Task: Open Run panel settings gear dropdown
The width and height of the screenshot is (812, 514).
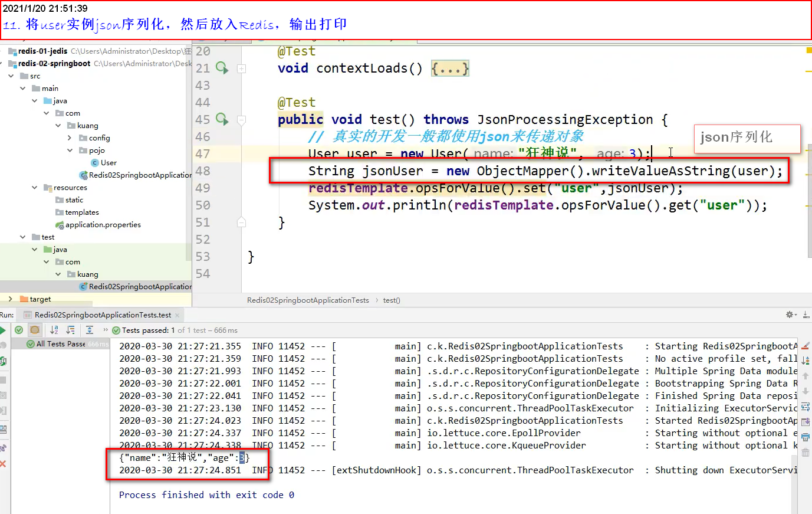Action: [x=791, y=315]
